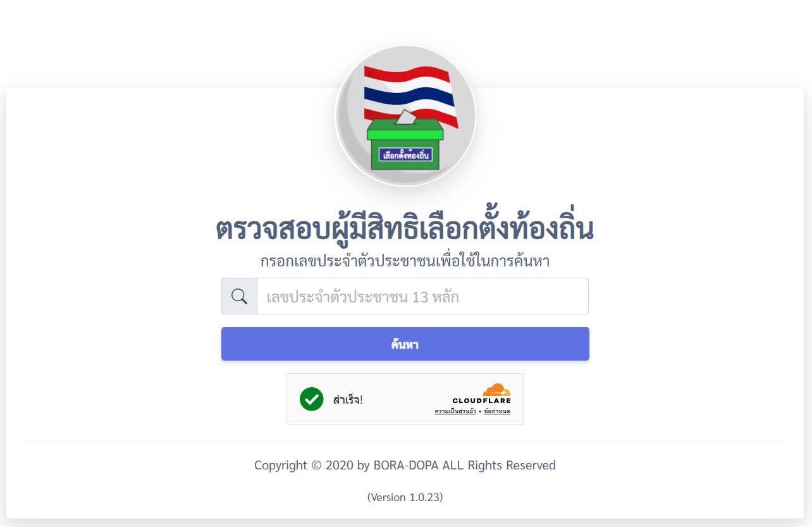The height and width of the screenshot is (527, 812).
Task: Focus the เลขประจำตัวประชาชน 13 หลัก input field
Action: (x=417, y=295)
